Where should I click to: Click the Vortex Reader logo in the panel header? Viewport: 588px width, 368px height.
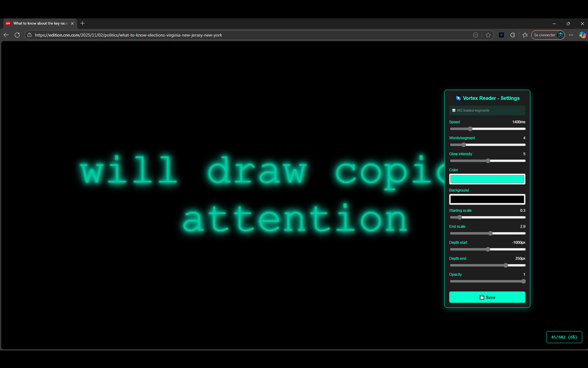[458, 98]
